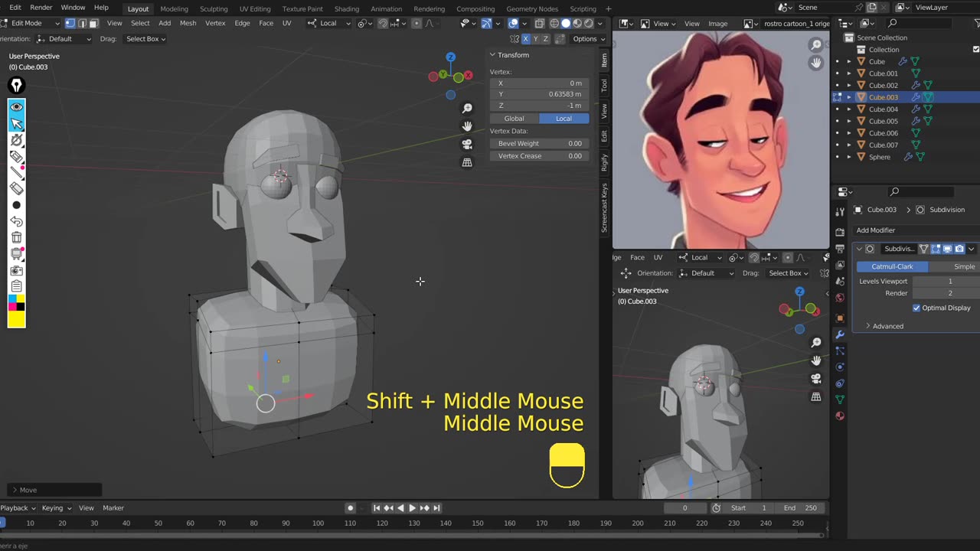Open the Drag Select Box dropdown
The width and height of the screenshot is (980, 551).
click(x=145, y=39)
